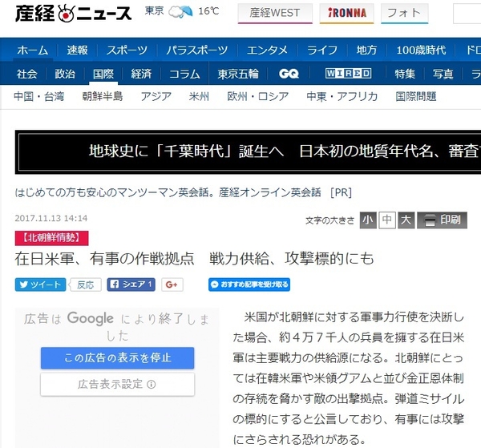Click the Tokyo weather cloud icon
This screenshot has height=448, width=481.
point(180,12)
